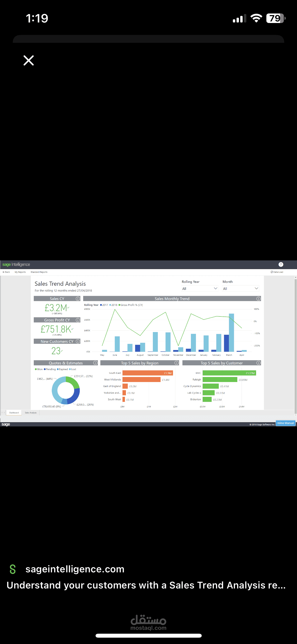This screenshot has width=297, height=644.
Task: Show info for New Customers CY tile
Action: 78,341
